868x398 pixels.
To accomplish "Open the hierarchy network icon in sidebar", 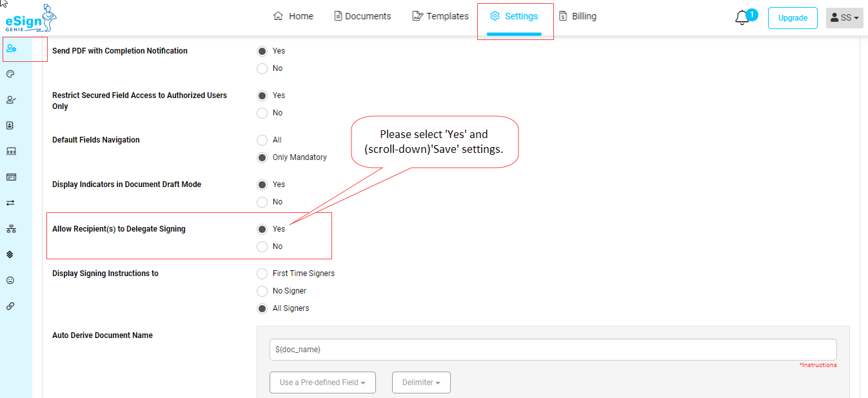I will pos(10,229).
